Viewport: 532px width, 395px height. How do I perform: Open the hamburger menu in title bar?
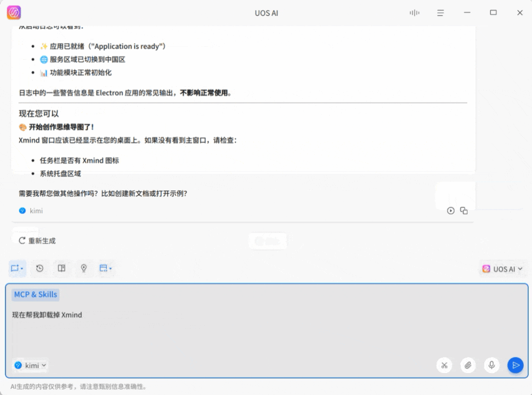[440, 13]
